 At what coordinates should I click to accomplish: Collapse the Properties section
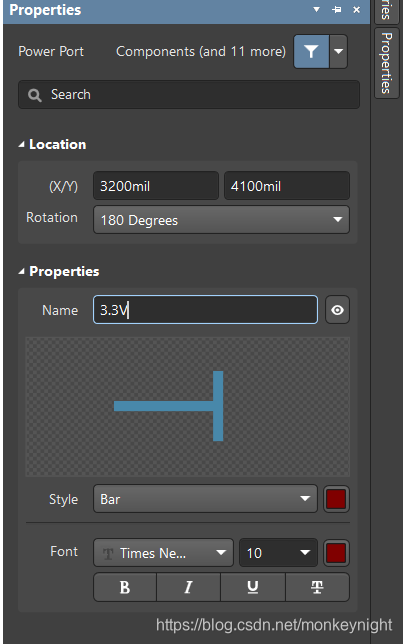pyautogui.click(x=21, y=271)
